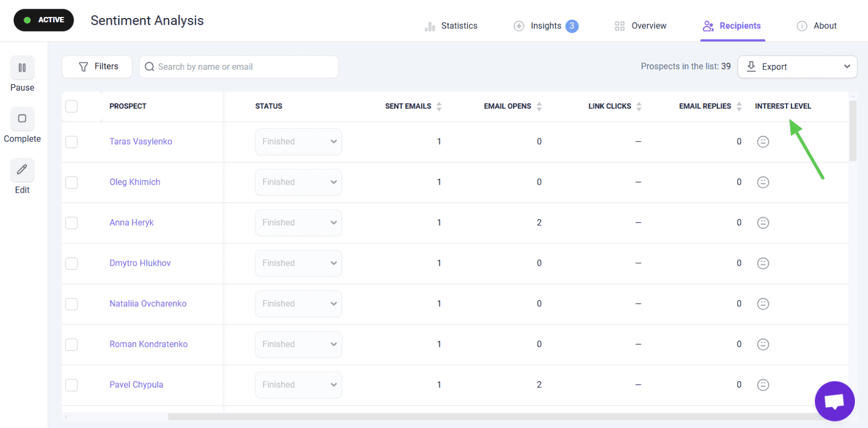Expand the Export dropdown
This screenshot has width=868, height=428.
pyautogui.click(x=797, y=67)
